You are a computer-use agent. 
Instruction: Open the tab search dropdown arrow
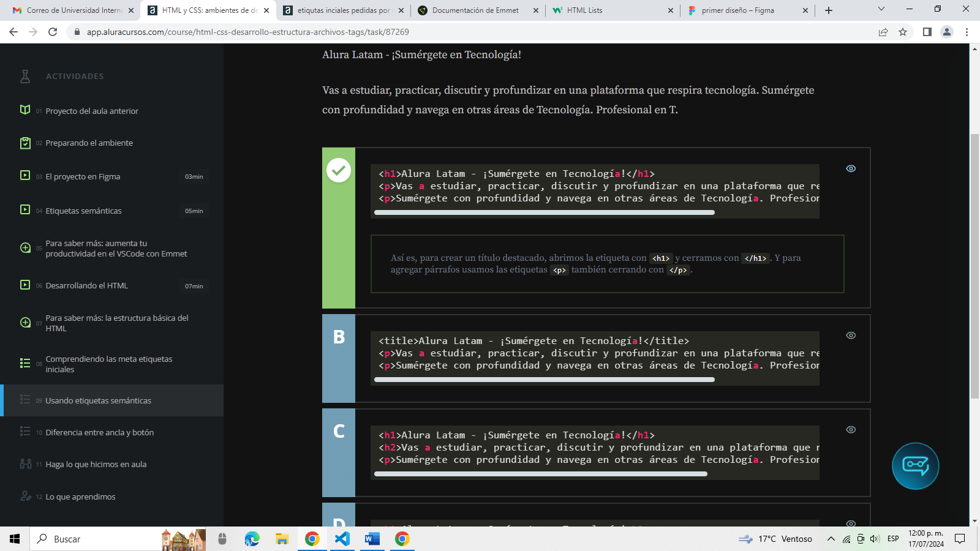pyautogui.click(x=881, y=9)
